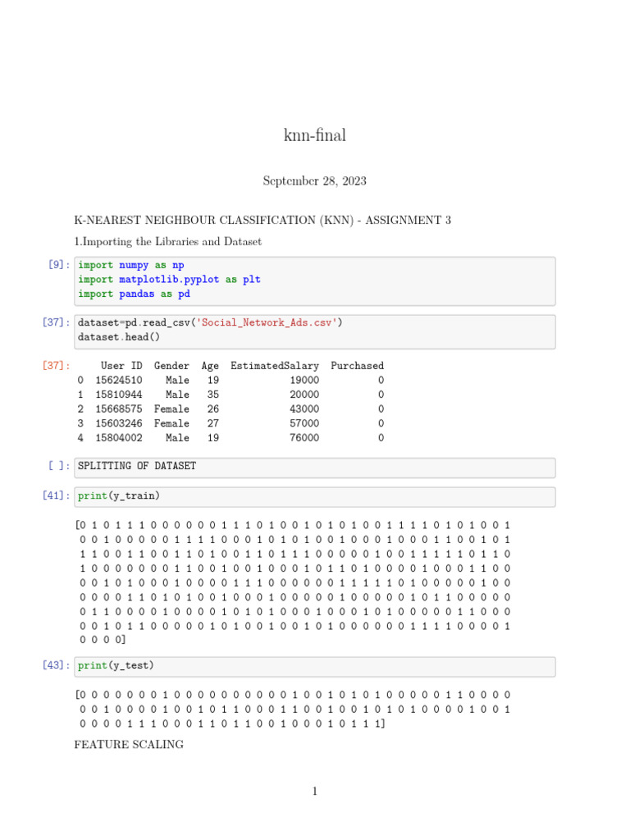The image size is (630, 840).
Task: Click the 'print(y_test)' code cell
Action: coord(314,667)
